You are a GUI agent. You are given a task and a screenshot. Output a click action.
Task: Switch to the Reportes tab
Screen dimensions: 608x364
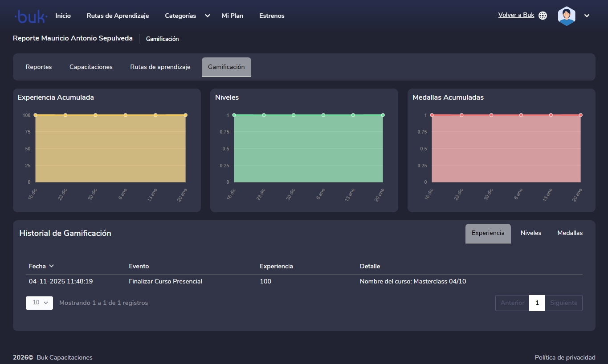39,67
